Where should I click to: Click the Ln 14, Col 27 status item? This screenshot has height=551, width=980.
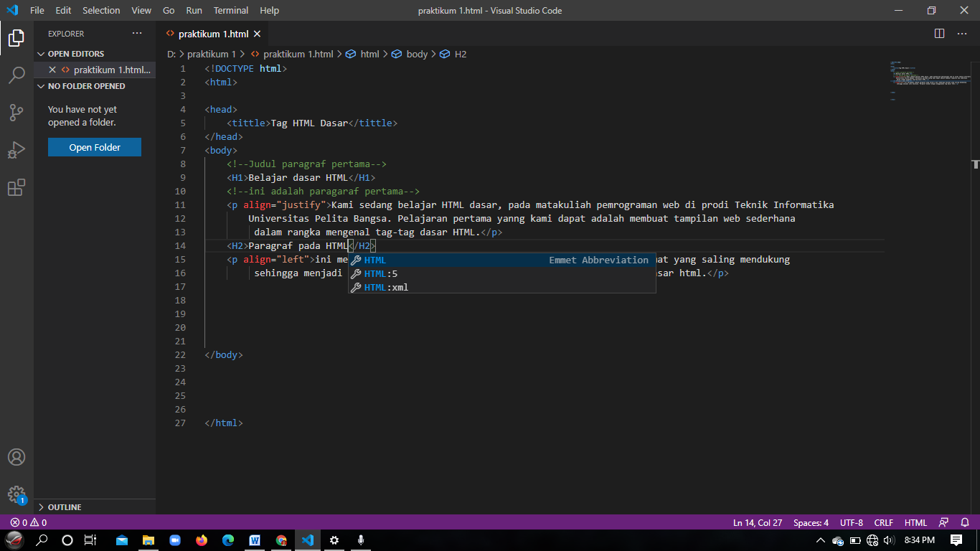click(758, 522)
